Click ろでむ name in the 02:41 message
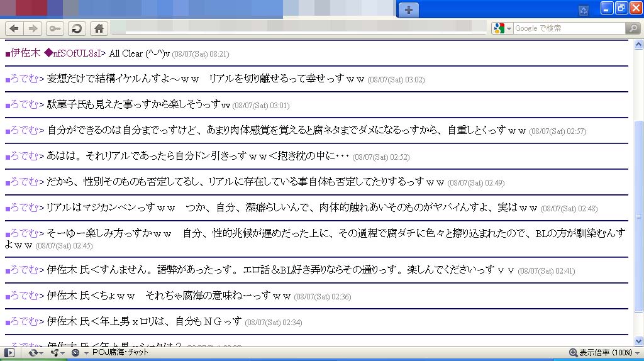This screenshot has height=361, width=644. (x=25, y=270)
